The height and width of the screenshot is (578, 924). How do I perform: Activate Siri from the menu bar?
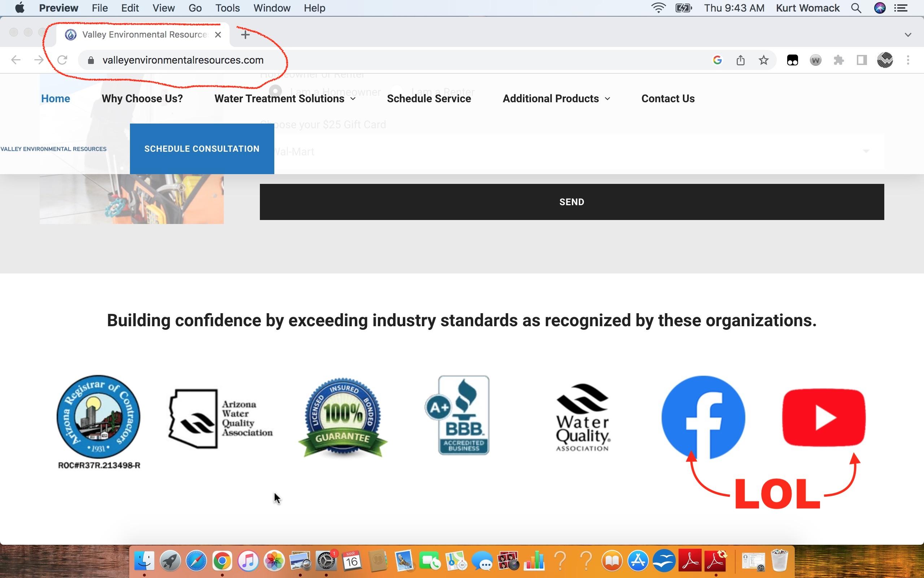coord(880,8)
